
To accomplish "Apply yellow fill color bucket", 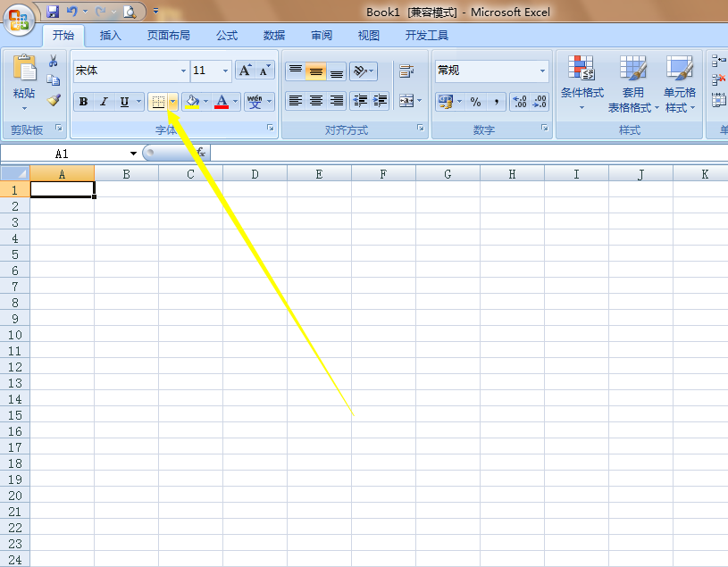I will [192, 101].
